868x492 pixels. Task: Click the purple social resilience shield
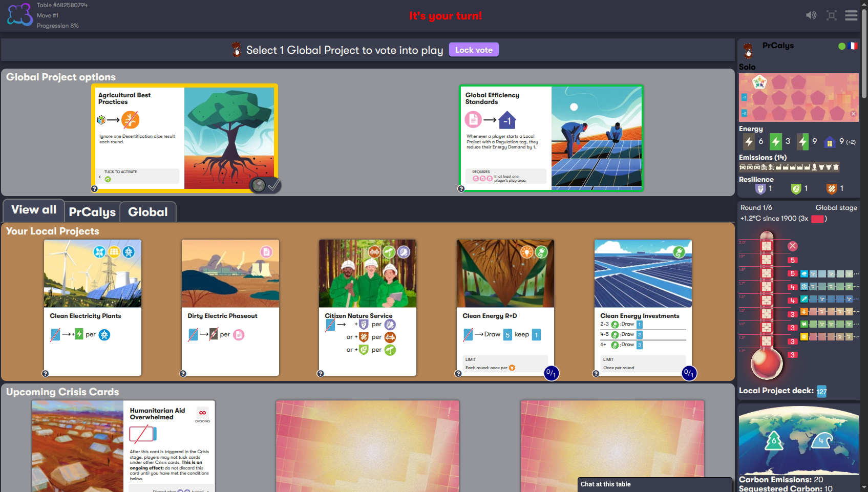[x=760, y=189]
